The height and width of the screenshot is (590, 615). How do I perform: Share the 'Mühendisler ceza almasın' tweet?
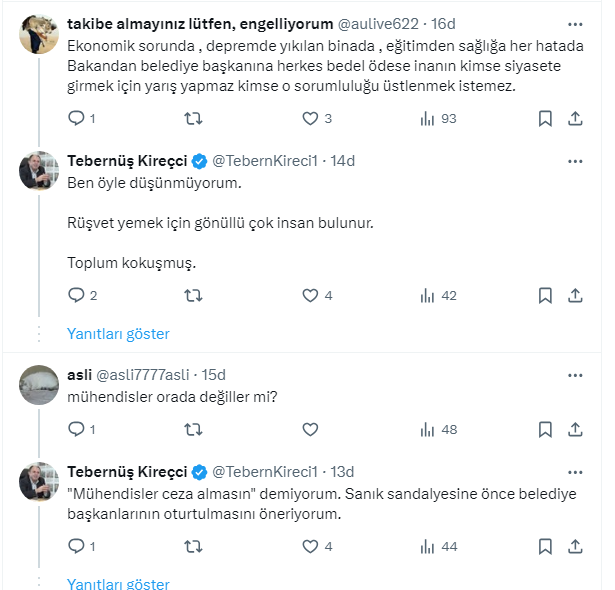point(575,546)
